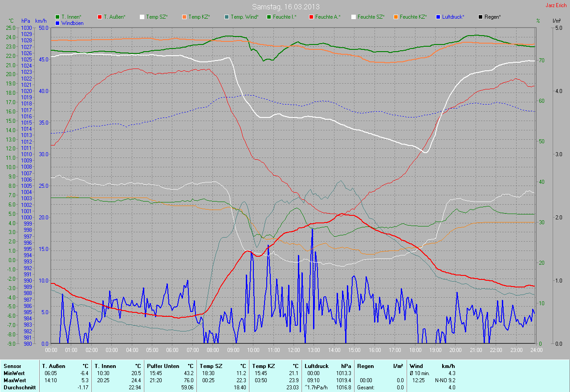Select the 'Feuchte A.*' legend label
570x392 pixels.
pyautogui.click(x=328, y=17)
